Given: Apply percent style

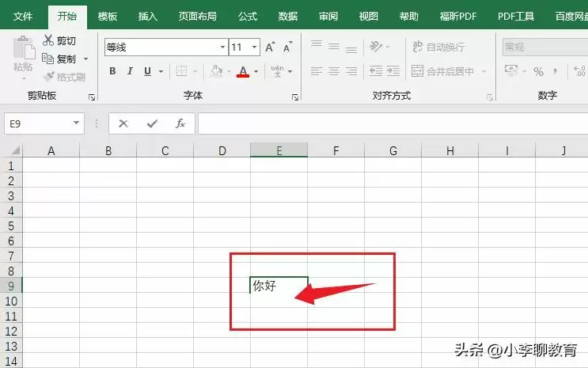Looking at the screenshot, I should click(x=538, y=71).
